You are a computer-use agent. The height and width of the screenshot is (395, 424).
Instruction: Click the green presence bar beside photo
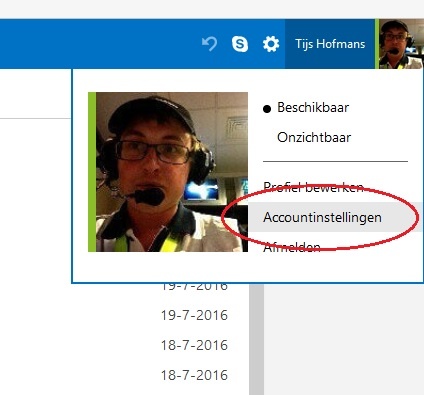(x=92, y=172)
